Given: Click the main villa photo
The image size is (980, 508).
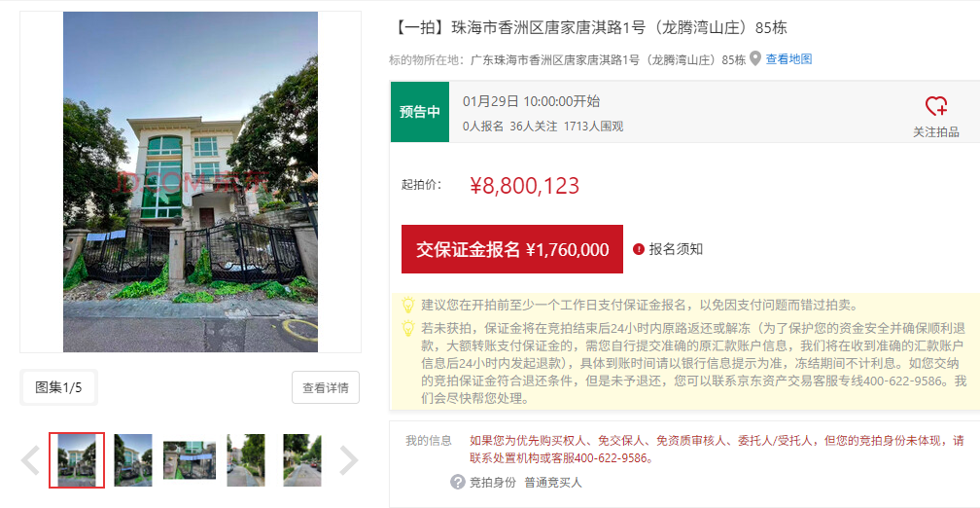Looking at the screenshot, I should coord(190,182).
